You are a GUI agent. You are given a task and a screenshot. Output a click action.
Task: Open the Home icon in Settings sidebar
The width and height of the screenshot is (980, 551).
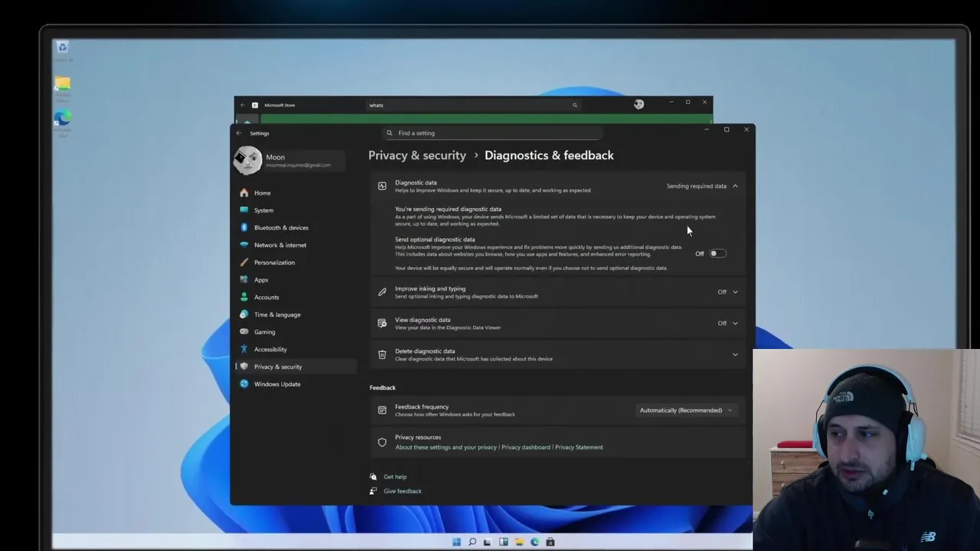coord(244,193)
